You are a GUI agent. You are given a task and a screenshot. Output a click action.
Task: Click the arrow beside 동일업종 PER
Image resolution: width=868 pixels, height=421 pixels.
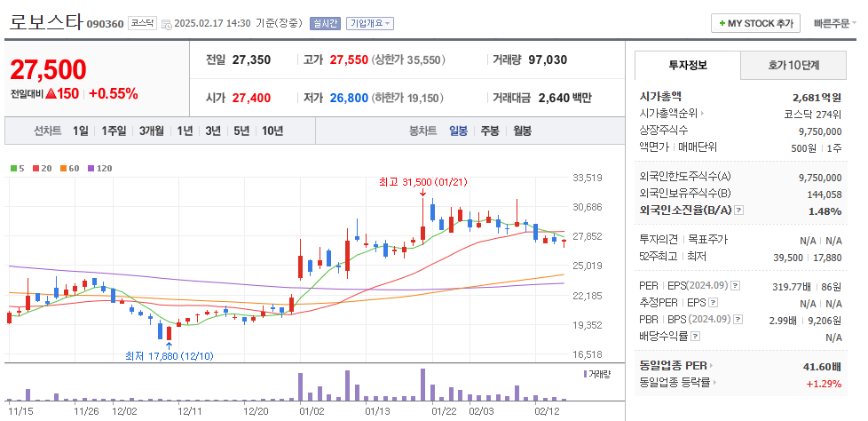pyautogui.click(x=711, y=366)
